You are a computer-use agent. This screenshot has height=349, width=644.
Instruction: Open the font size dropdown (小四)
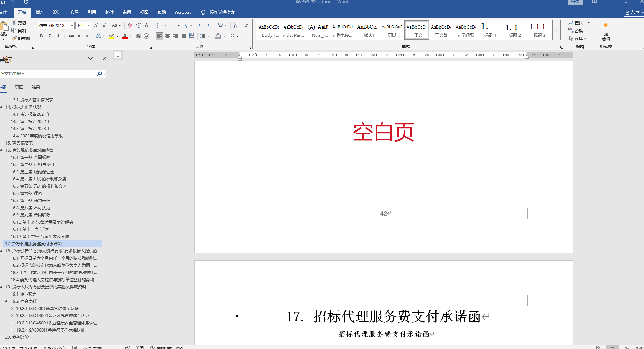[89, 25]
